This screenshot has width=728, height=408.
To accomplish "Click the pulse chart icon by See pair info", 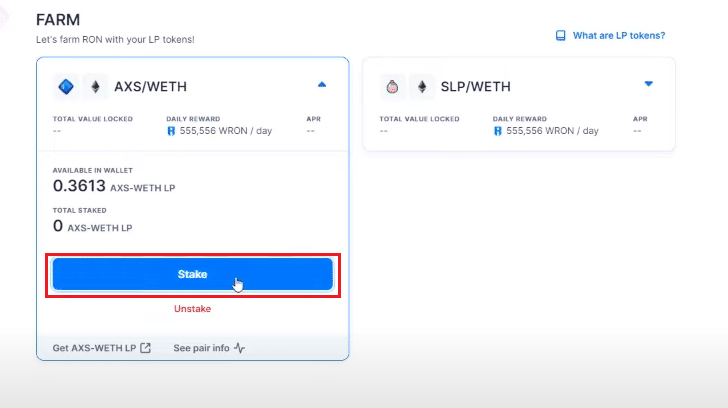I will [x=240, y=348].
